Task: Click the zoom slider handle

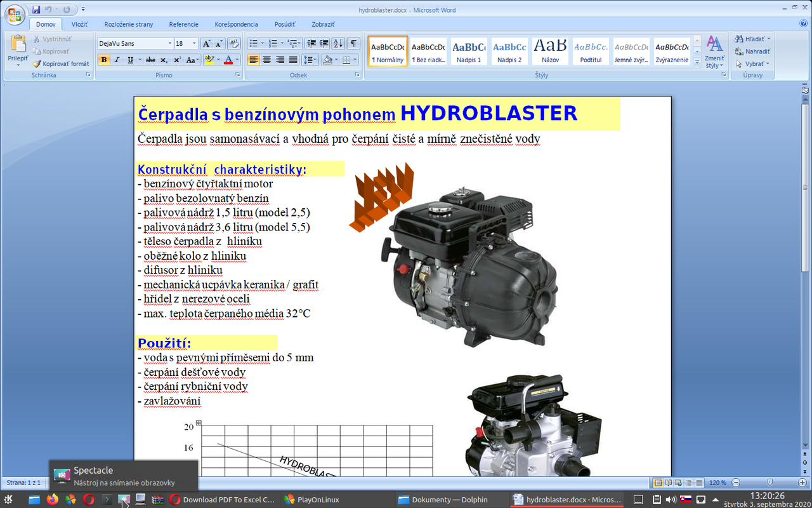Action: (x=769, y=483)
